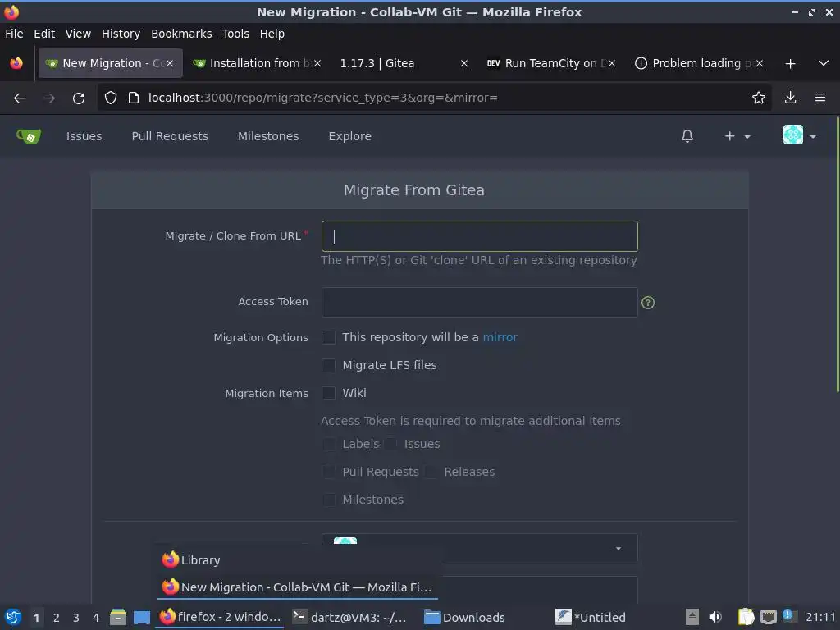Click the volume speaker tray icon
The height and width of the screenshot is (630, 840).
coord(714,617)
